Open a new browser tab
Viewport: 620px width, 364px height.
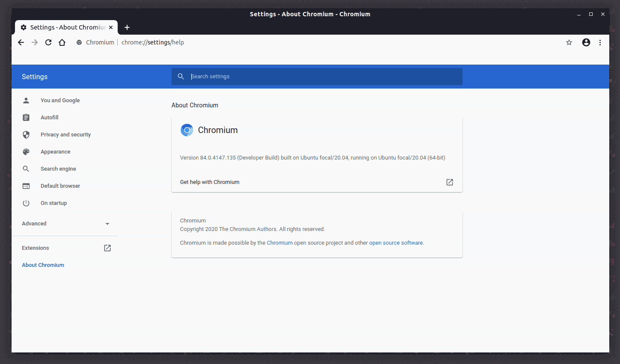pos(127,27)
